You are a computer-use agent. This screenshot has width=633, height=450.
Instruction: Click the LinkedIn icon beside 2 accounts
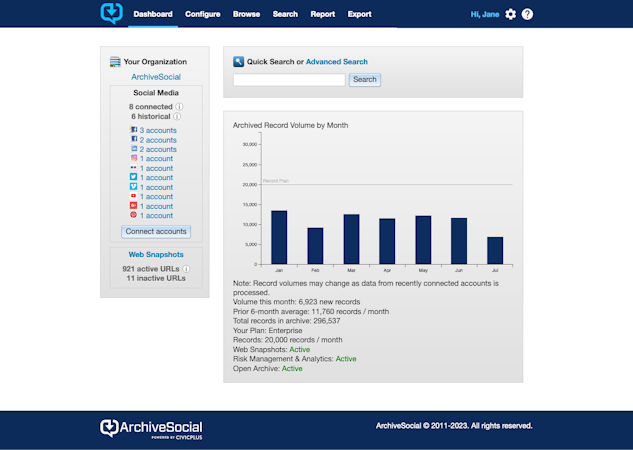(134, 149)
